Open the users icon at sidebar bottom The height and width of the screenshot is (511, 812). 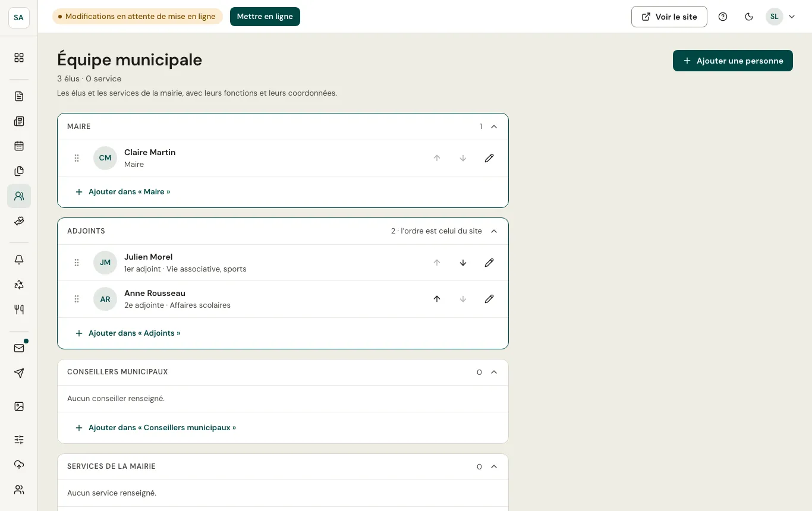coord(19,490)
